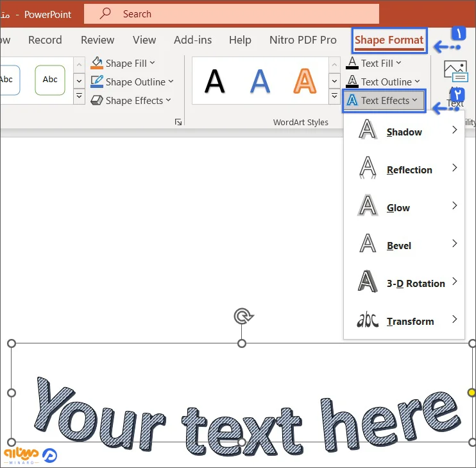Image resolution: width=476 pixels, height=468 pixels.
Task: Choose the blue outlined Abc shape style
Action: click(9, 80)
